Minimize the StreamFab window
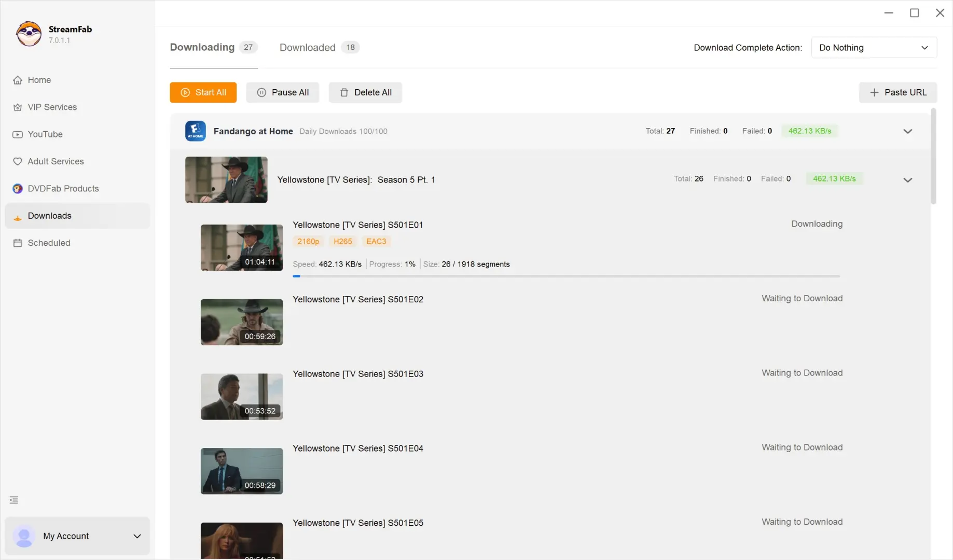This screenshot has width=953, height=560. pos(889,13)
